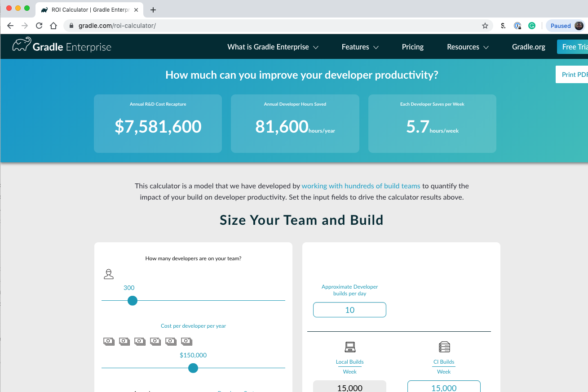Click the Local Builds label link
The width and height of the screenshot is (588, 392).
tap(350, 362)
